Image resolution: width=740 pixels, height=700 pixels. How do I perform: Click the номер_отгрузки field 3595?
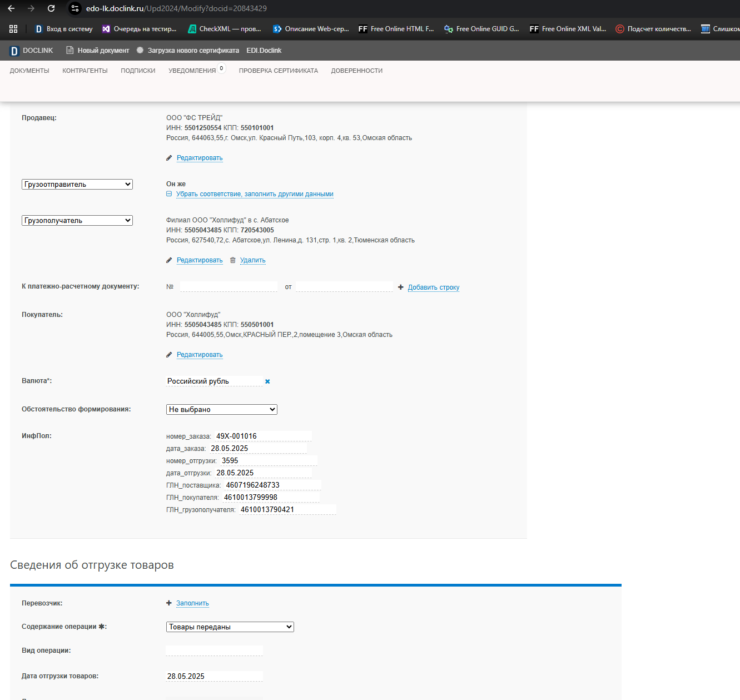point(269,460)
